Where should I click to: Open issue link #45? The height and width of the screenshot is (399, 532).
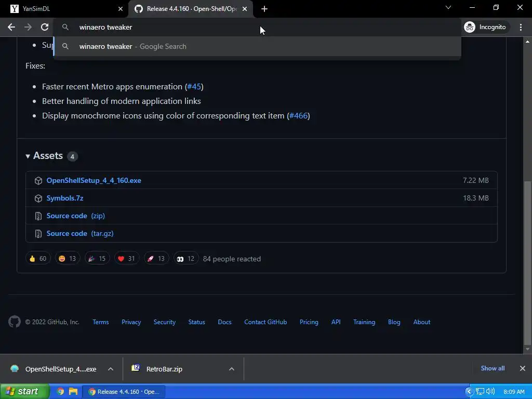pos(194,87)
